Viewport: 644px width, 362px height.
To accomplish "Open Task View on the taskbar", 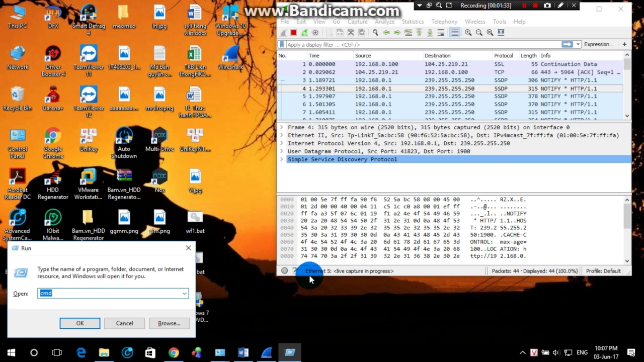I will click(x=57, y=352).
